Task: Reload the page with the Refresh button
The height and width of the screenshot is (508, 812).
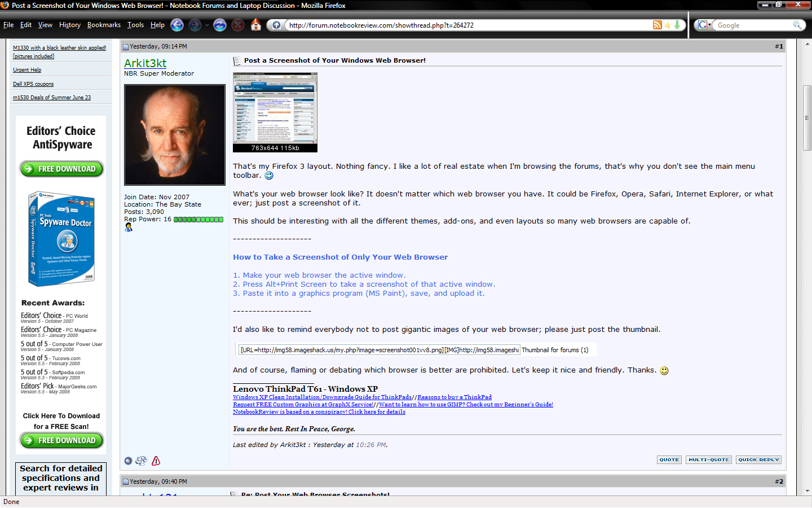Action: point(220,25)
